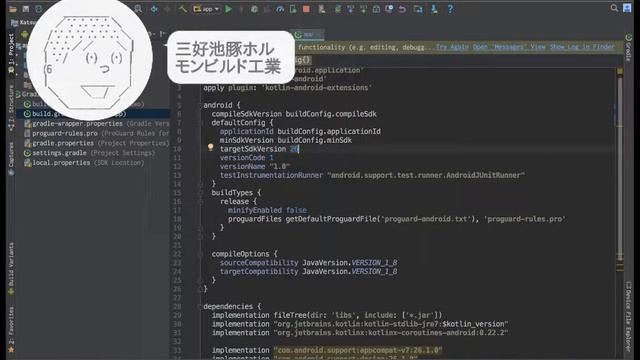The height and width of the screenshot is (360, 640).
Task: Toggle the 1: Project tool window tab
Action: 11,53
